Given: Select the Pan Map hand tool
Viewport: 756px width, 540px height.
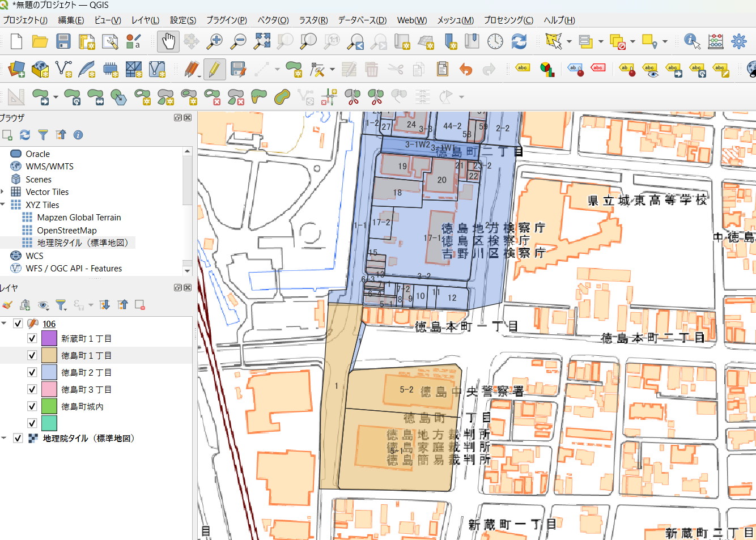Looking at the screenshot, I should (x=168, y=41).
